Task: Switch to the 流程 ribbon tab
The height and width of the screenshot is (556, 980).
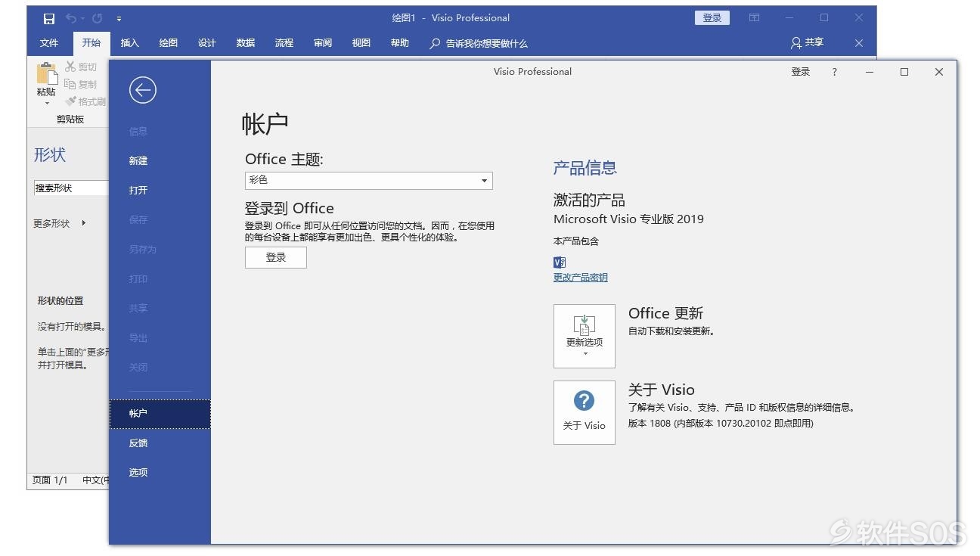Action: (x=284, y=43)
